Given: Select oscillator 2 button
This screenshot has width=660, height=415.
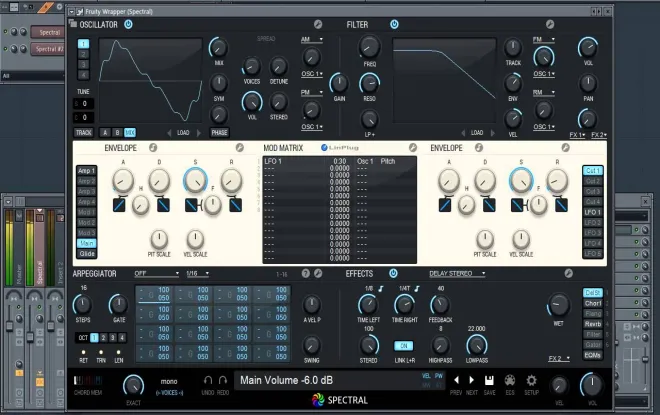Looking at the screenshot, I should (x=83, y=54).
